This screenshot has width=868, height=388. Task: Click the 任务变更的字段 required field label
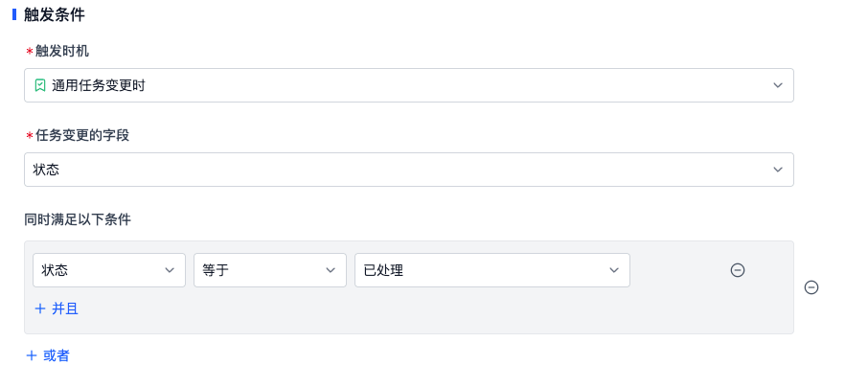click(x=82, y=136)
